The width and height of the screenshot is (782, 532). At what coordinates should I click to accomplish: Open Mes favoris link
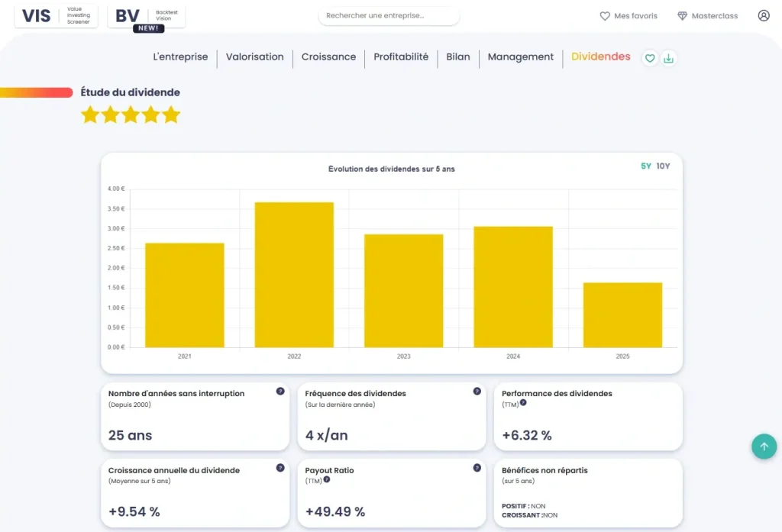[x=628, y=16]
